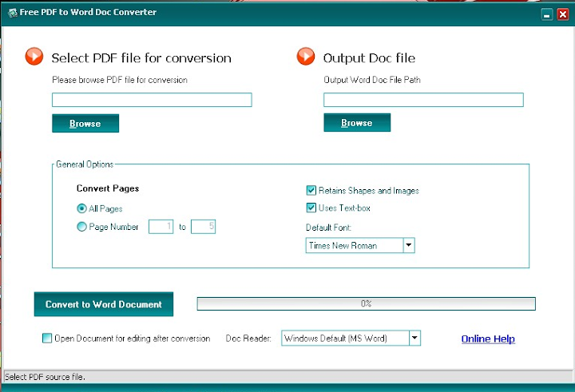575x392 pixels.
Task: Click the 'Default Font:' label
Action: [328, 228]
